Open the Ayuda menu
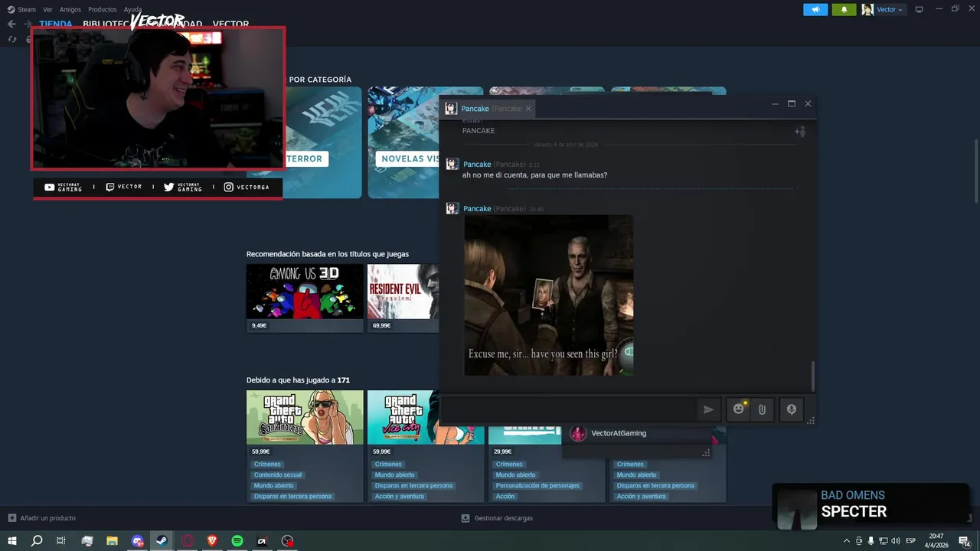Image resolution: width=980 pixels, height=551 pixels. pos(132,9)
